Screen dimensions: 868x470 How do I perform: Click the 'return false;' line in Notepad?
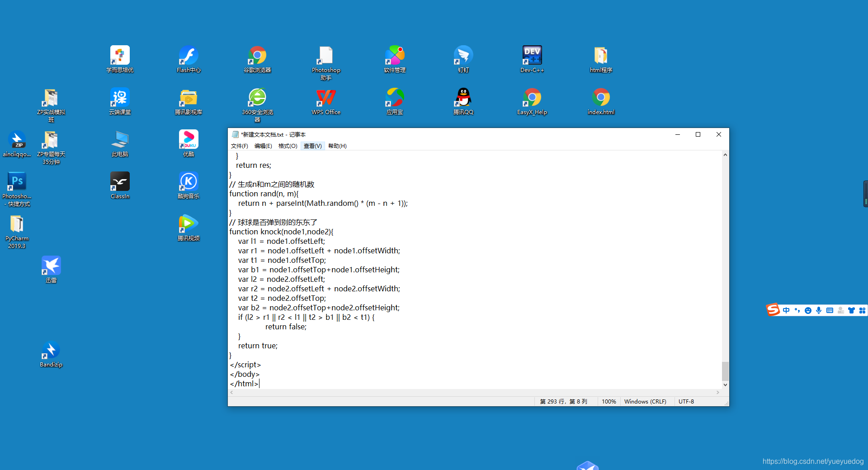tap(286, 327)
